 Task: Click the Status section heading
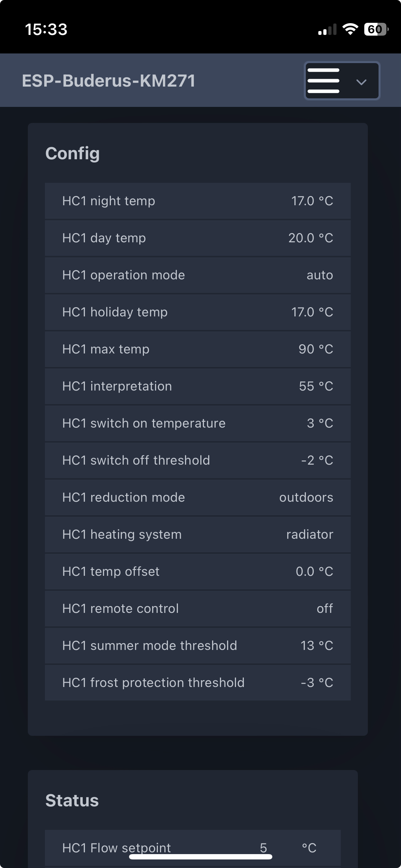point(72,800)
